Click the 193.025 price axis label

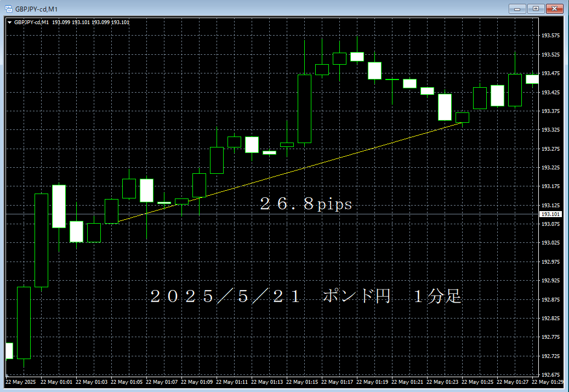tap(550, 242)
